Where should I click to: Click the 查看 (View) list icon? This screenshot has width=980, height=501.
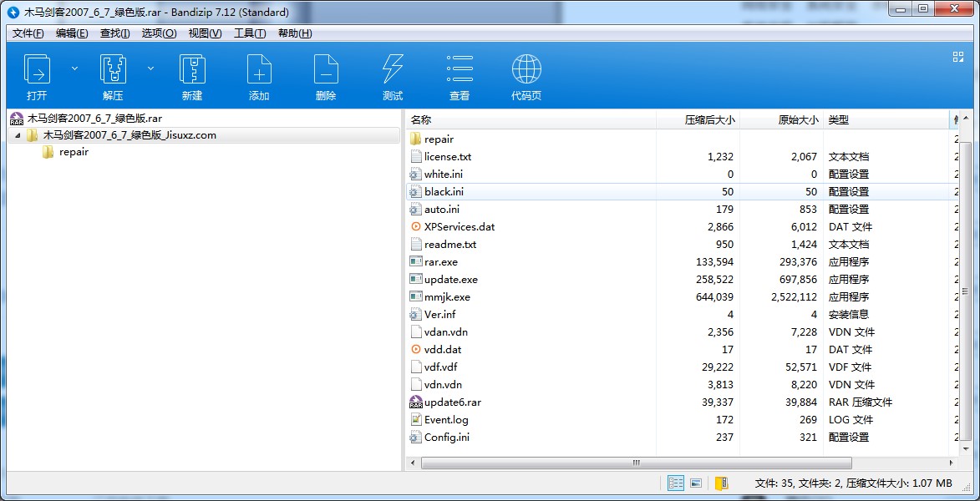(460, 69)
